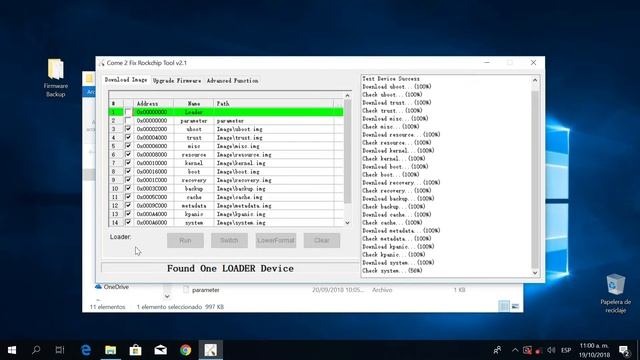Uncheck the metadata row checkbox

128,205
